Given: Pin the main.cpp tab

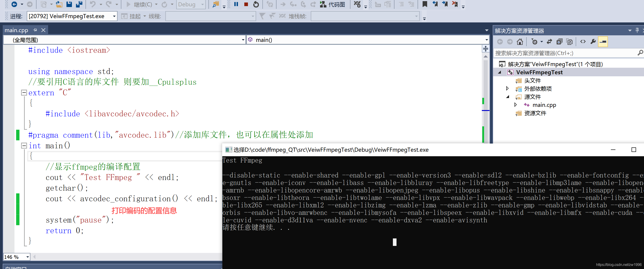Looking at the screenshot, I should click(x=35, y=30).
